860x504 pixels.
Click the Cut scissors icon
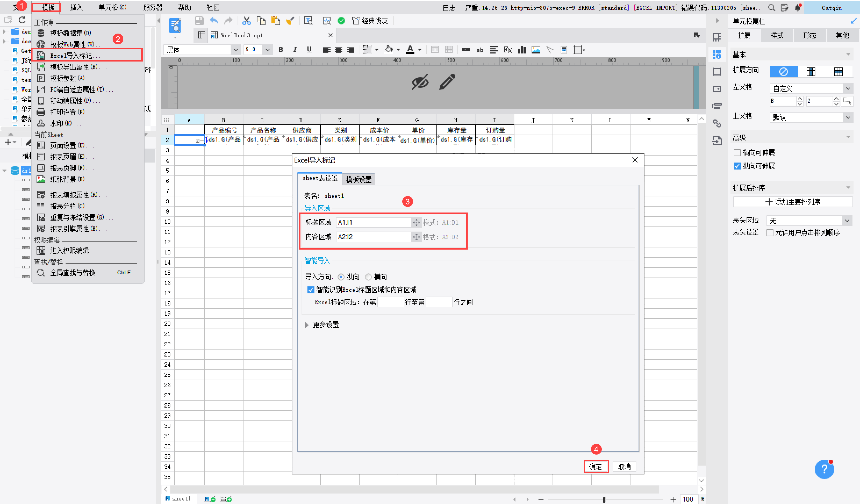pos(246,21)
